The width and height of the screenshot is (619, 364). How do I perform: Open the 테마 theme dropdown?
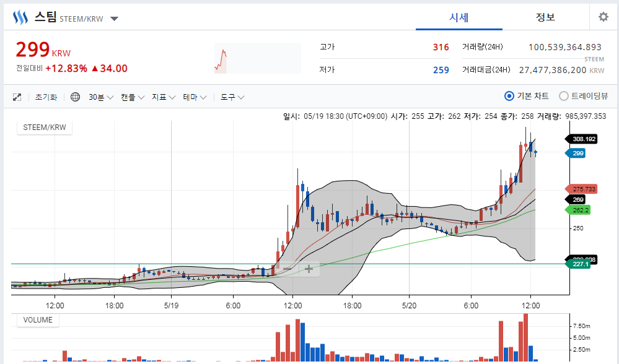click(195, 97)
